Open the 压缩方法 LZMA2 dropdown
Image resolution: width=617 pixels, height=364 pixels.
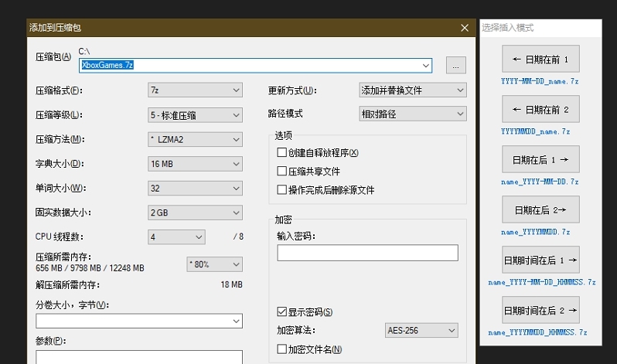pyautogui.click(x=195, y=139)
